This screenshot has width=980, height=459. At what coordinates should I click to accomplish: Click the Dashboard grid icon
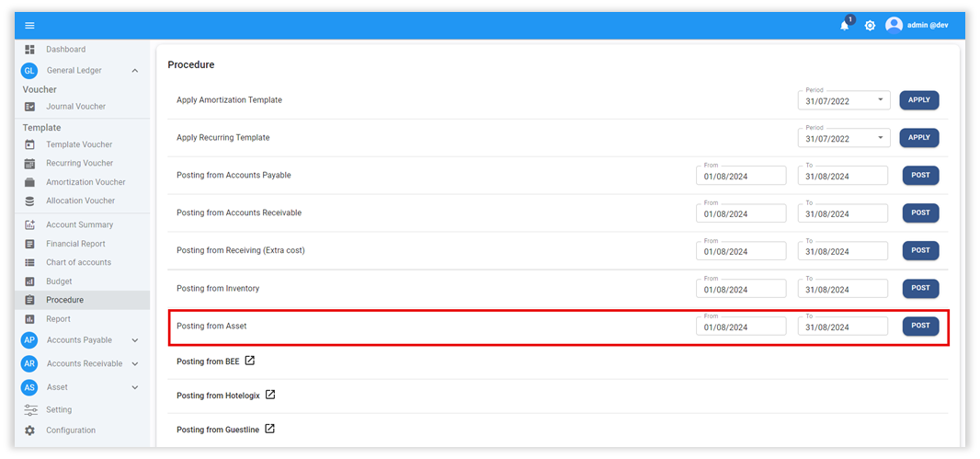tap(29, 50)
